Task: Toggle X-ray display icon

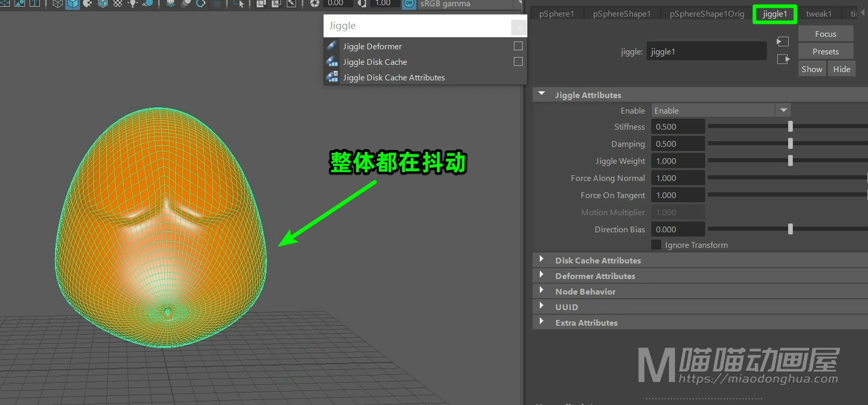Action: (x=261, y=4)
